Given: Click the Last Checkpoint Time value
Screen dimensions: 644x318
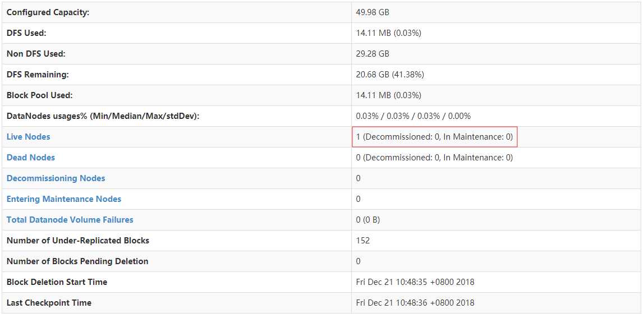Looking at the screenshot, I should click(x=415, y=303).
